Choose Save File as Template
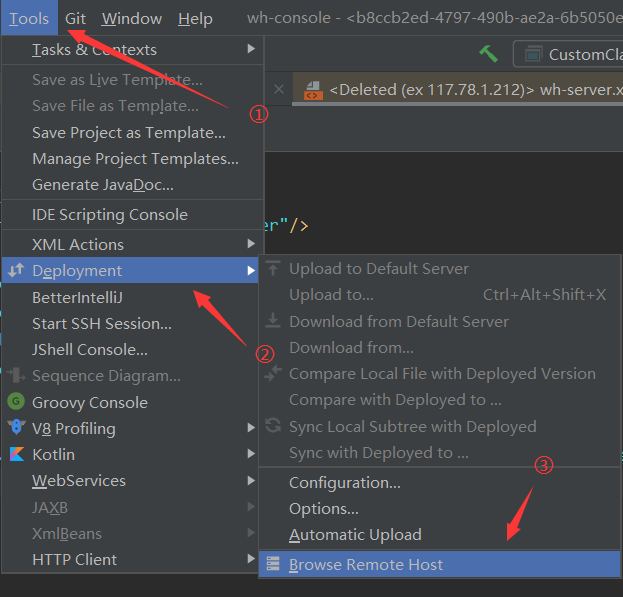Viewport: 623px width, 597px height. tap(115, 106)
